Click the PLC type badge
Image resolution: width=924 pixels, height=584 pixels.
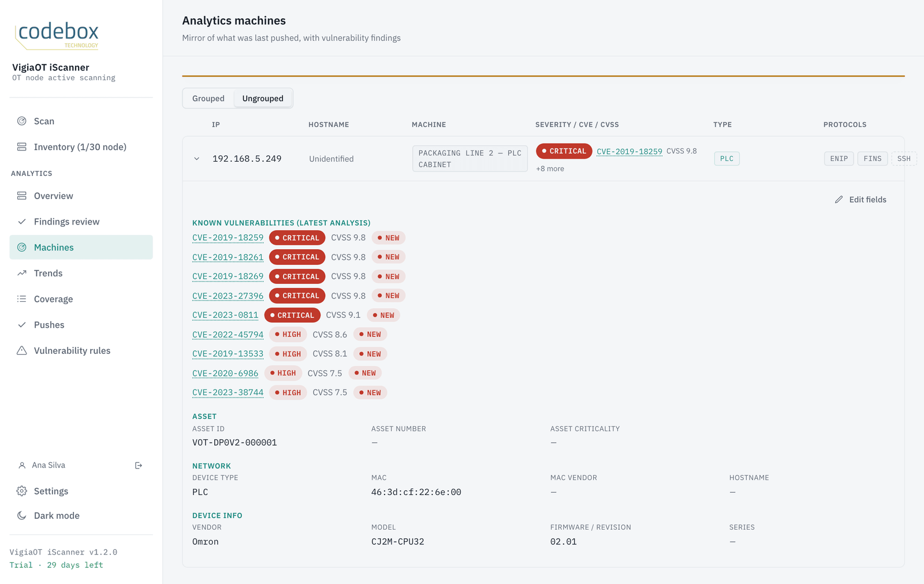727,159
